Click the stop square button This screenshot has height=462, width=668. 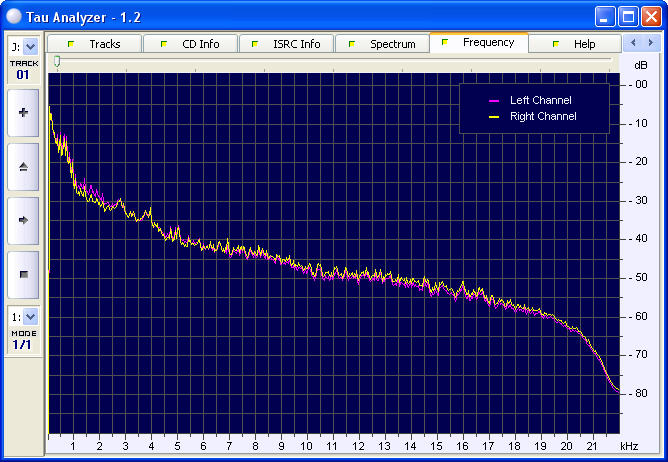click(23, 274)
